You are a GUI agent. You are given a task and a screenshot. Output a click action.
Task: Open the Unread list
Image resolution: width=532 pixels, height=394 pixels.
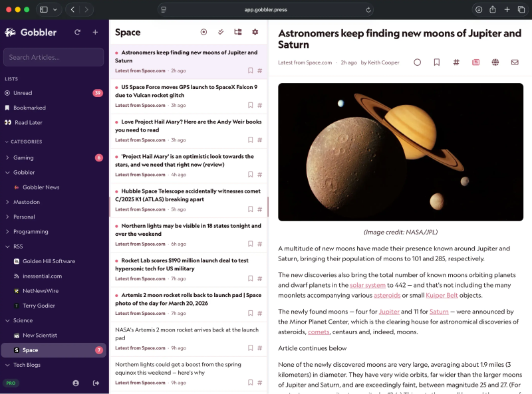(x=54, y=93)
